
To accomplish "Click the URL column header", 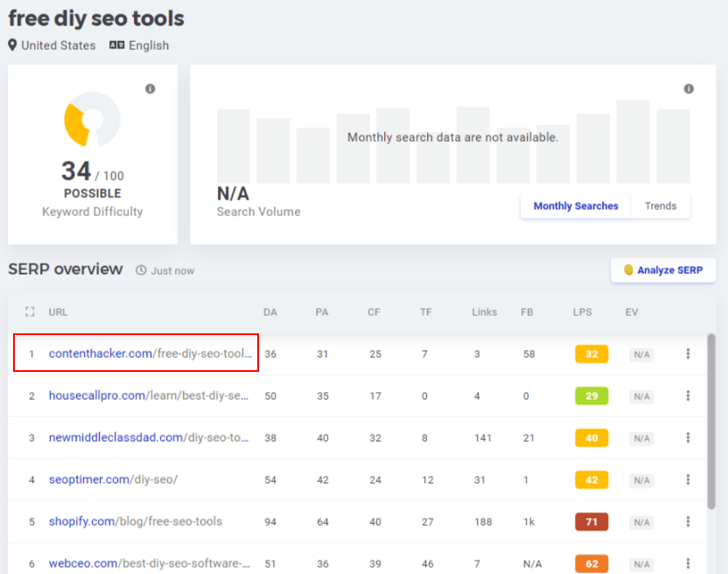I will [58, 312].
